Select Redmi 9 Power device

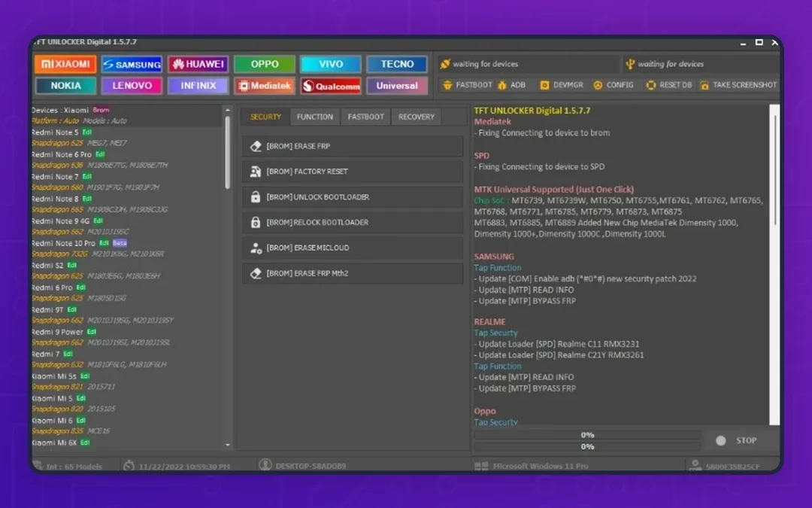[x=127, y=337]
